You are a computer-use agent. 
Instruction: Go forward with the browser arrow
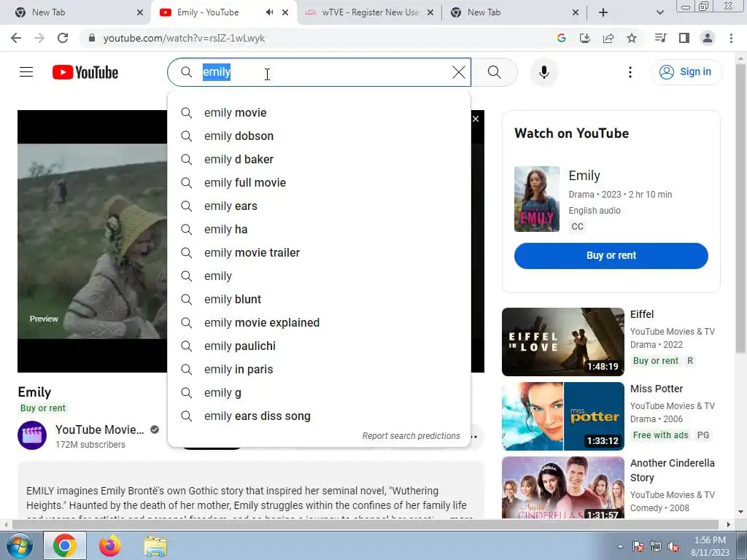[39, 38]
